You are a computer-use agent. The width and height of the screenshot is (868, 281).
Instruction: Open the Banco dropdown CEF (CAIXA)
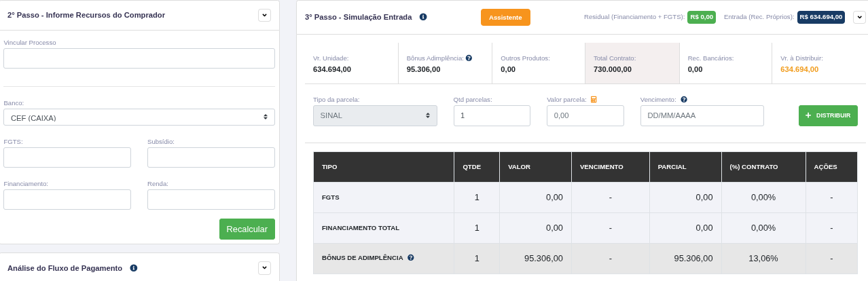pos(139,117)
